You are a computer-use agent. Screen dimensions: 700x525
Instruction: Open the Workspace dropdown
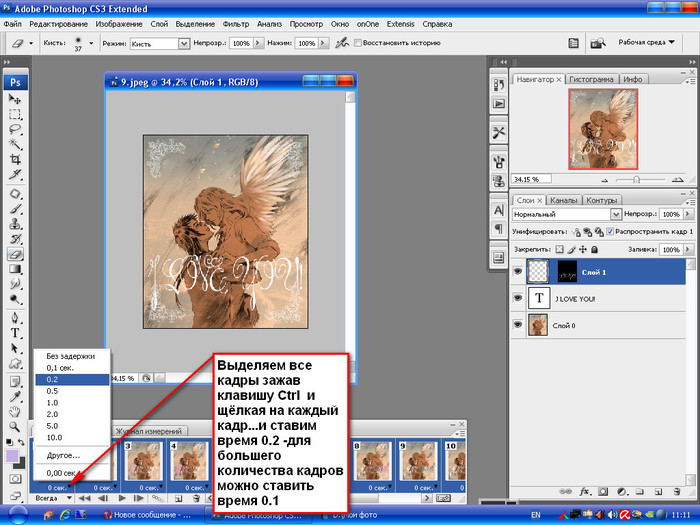(646, 42)
